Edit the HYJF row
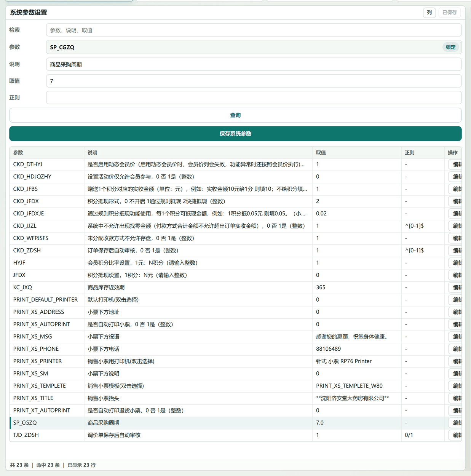471x476 pixels. pyautogui.click(x=455, y=263)
